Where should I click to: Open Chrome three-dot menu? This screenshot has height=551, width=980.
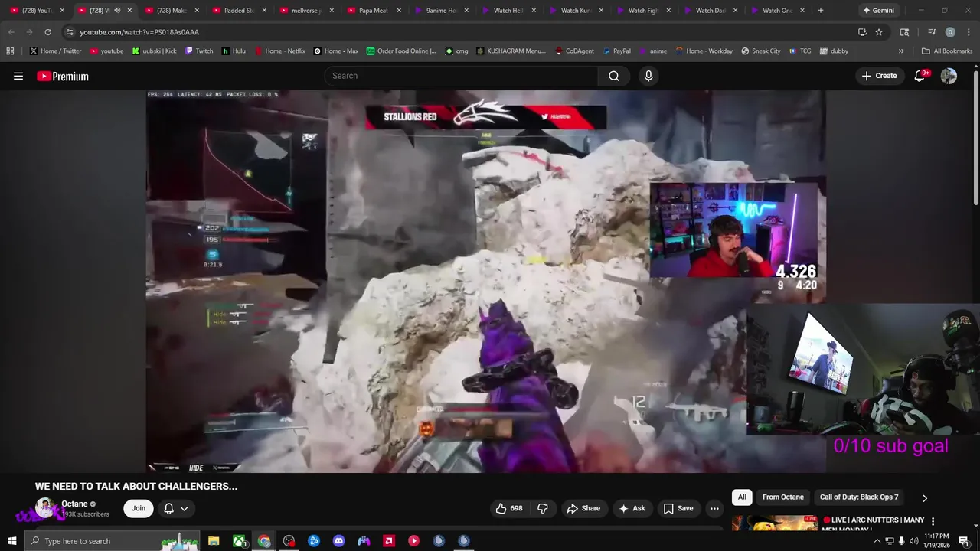click(968, 32)
